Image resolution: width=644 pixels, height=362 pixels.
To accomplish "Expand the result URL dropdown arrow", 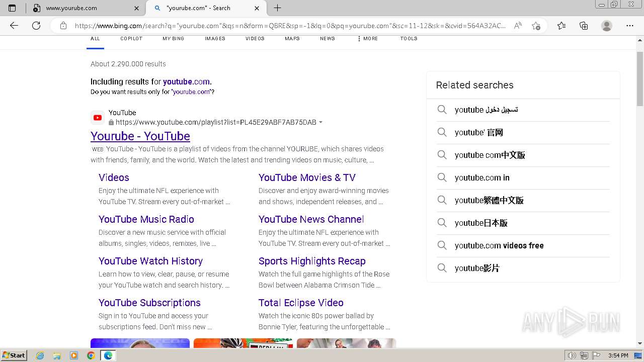I will click(321, 122).
